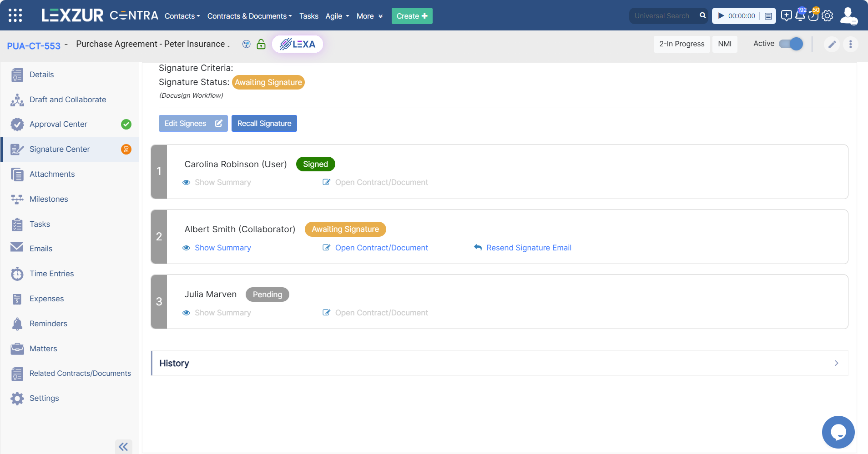Open the Contacts dropdown menu

tap(182, 16)
